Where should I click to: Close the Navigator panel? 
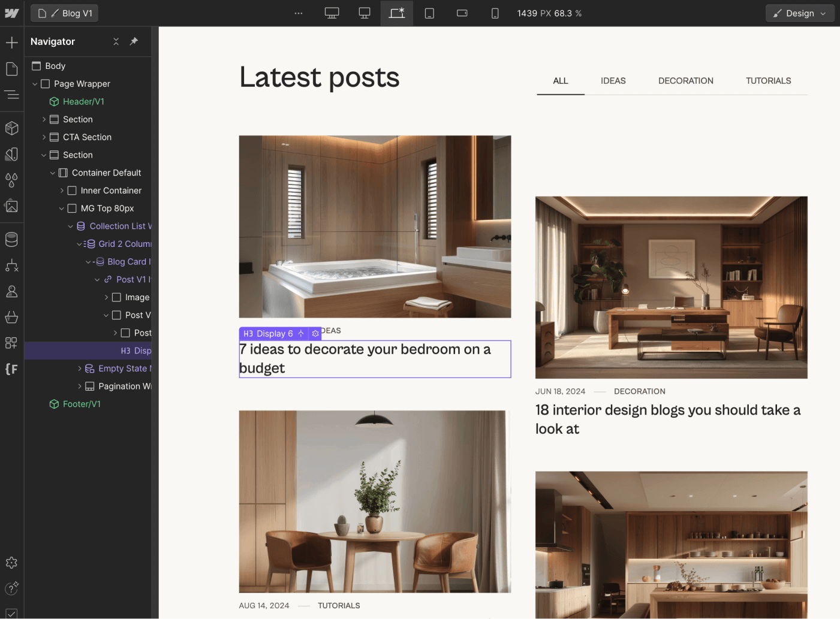(x=116, y=41)
